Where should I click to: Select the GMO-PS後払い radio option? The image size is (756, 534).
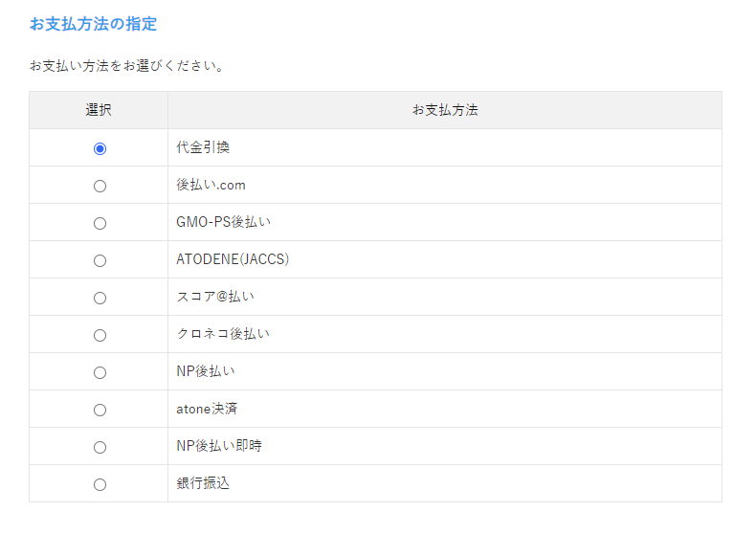[x=100, y=223]
